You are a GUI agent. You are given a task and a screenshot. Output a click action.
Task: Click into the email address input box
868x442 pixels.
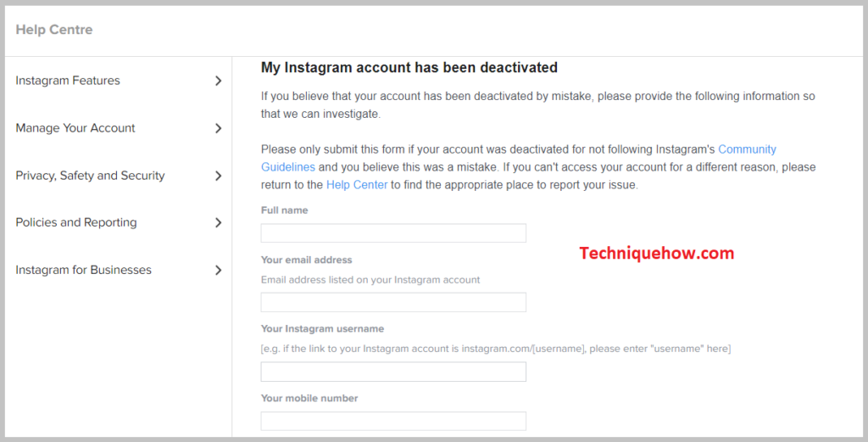(x=393, y=302)
